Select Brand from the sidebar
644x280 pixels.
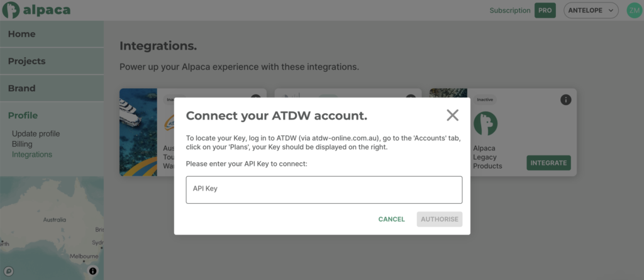click(22, 88)
